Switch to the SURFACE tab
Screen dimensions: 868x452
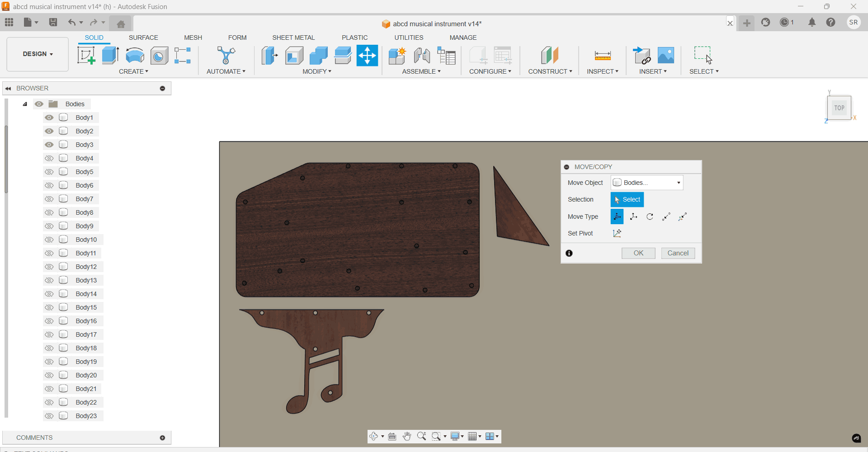143,38
